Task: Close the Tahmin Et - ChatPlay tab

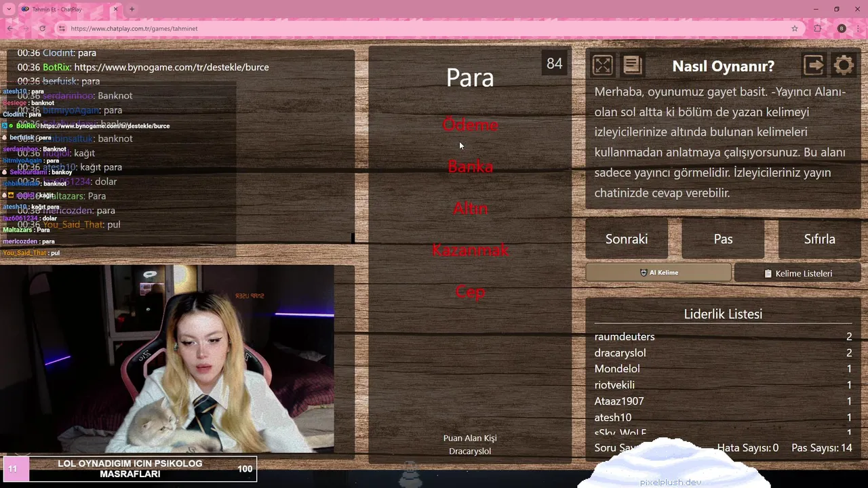Action: point(115,9)
